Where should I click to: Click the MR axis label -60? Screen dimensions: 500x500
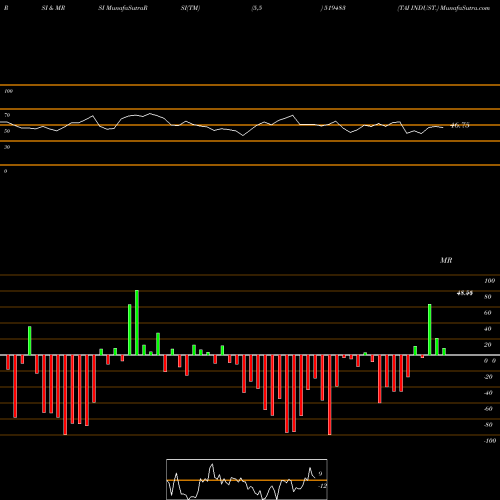[x=488, y=409]
